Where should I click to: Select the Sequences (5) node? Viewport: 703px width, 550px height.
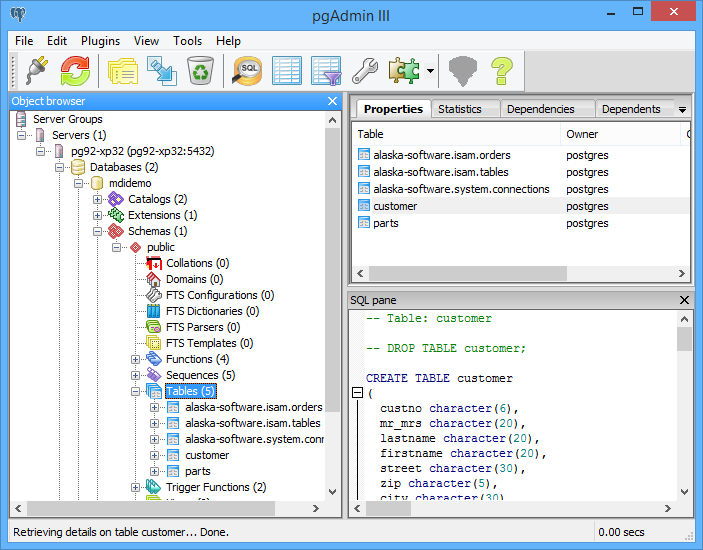pyautogui.click(x=200, y=375)
